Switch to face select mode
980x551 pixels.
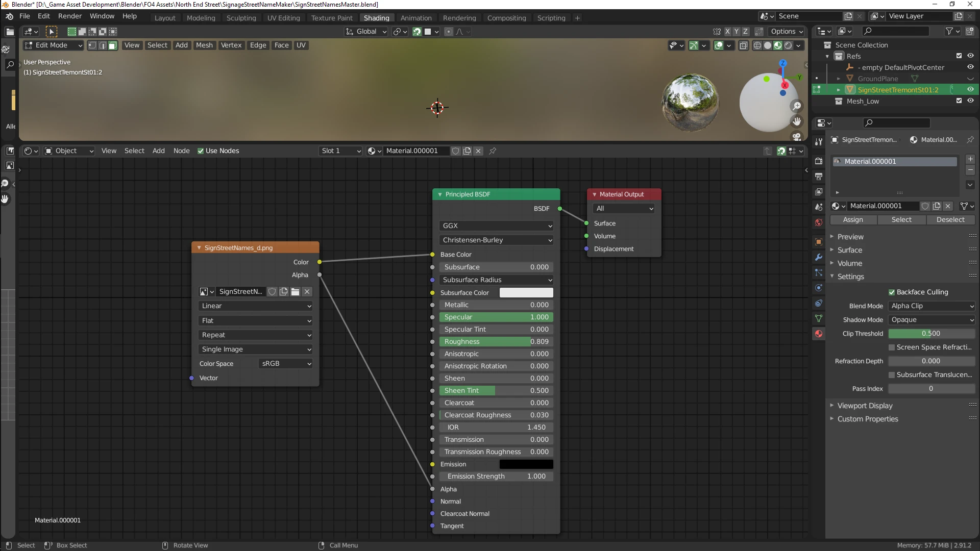tap(113, 45)
